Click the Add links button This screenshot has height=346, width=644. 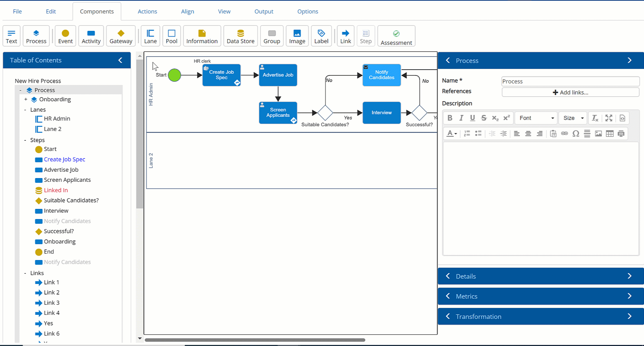tap(570, 92)
